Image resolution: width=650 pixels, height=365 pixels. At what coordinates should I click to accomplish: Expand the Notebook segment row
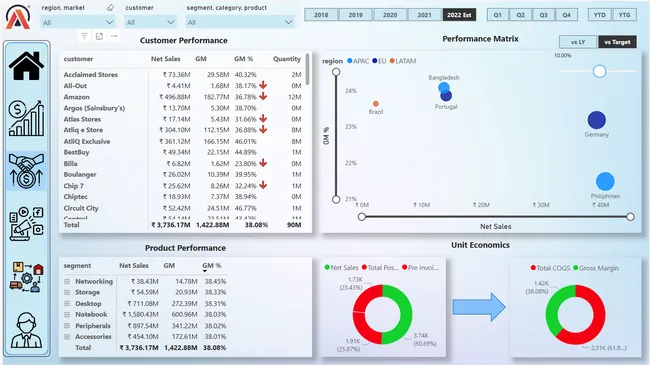[x=67, y=314]
